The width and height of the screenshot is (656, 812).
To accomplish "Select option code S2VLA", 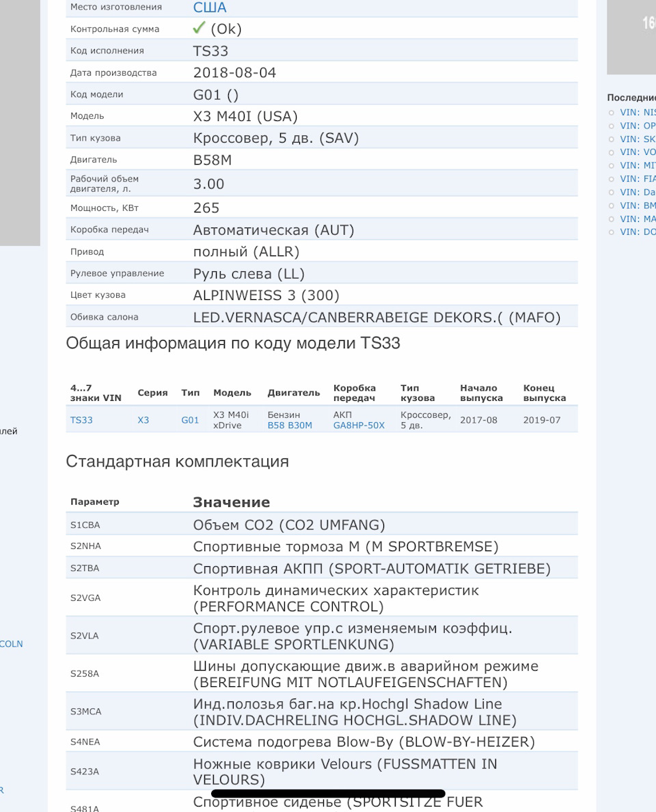I will (85, 636).
